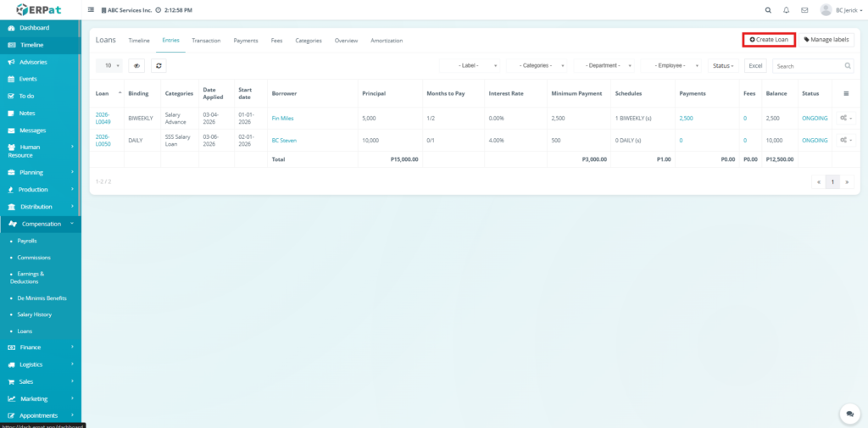
Task: Switch to the Payments tab
Action: tap(246, 40)
